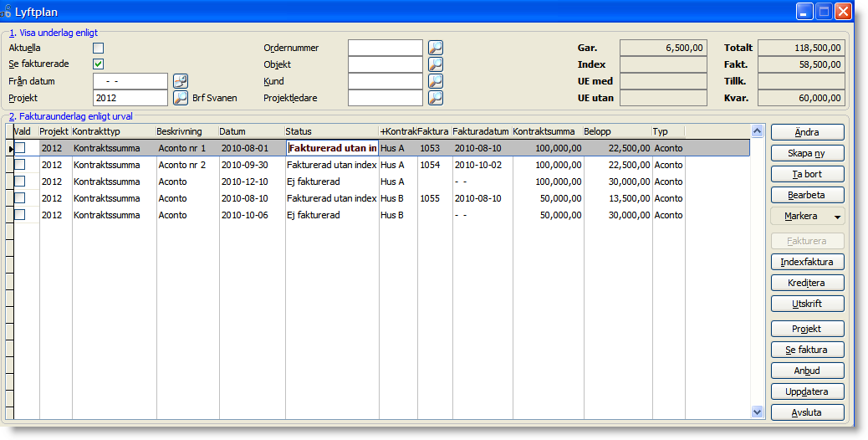Click the 'Aconto nr 2' description cell
868x440 pixels.
tap(187, 165)
